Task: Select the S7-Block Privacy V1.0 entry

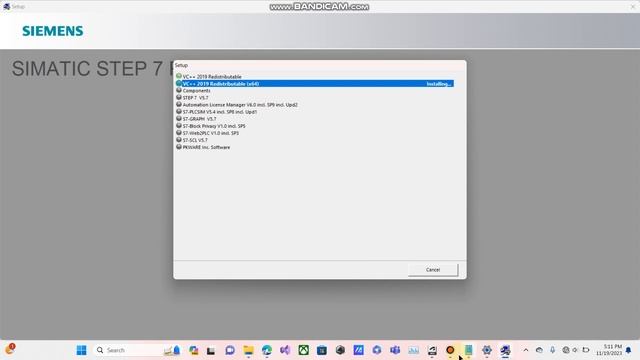Action: pos(214,126)
